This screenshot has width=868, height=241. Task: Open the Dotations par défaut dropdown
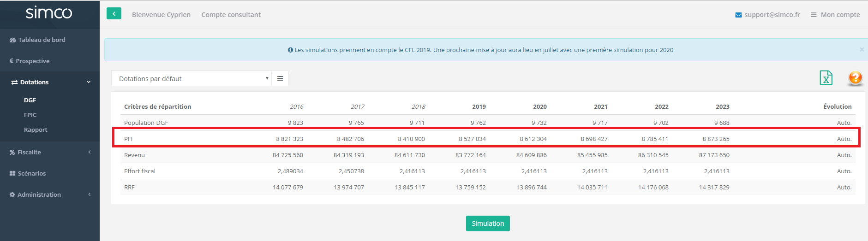click(x=192, y=78)
